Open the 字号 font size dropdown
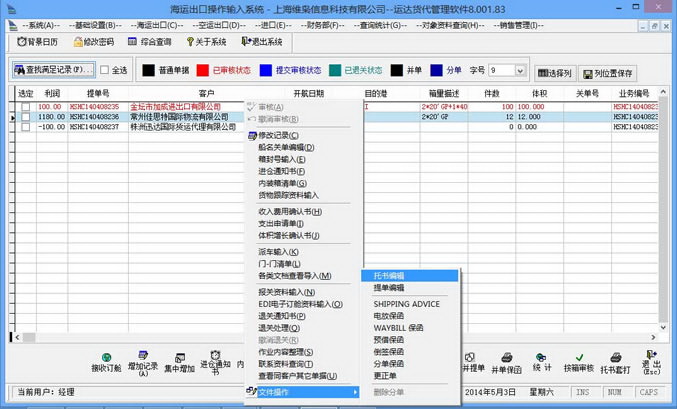 tap(520, 70)
